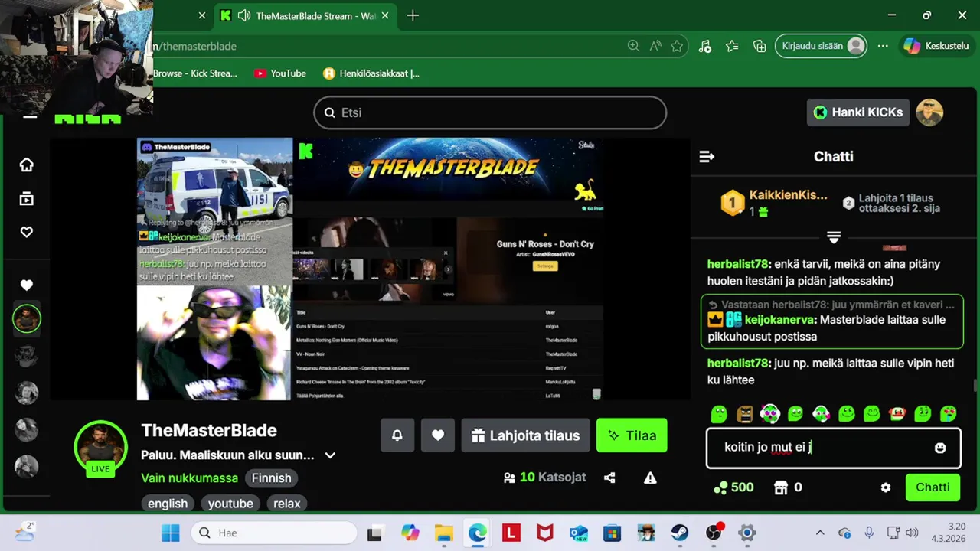Image resolution: width=980 pixels, height=551 pixels.
Task: Insert the angry brown face emote
Action: coord(744,414)
